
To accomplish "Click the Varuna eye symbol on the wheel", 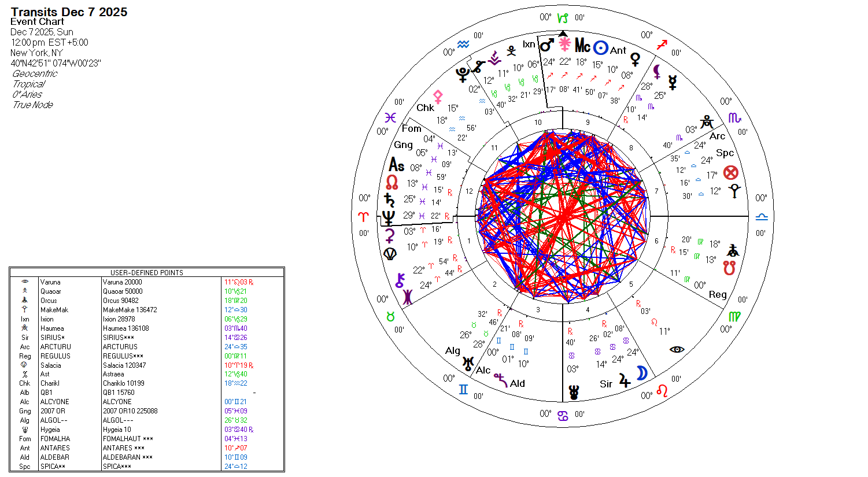I will [677, 349].
